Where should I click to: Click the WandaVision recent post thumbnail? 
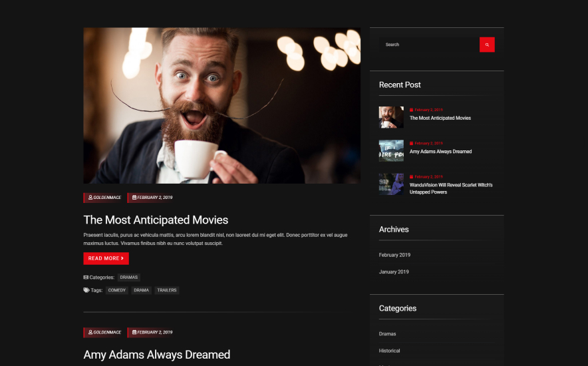391,184
